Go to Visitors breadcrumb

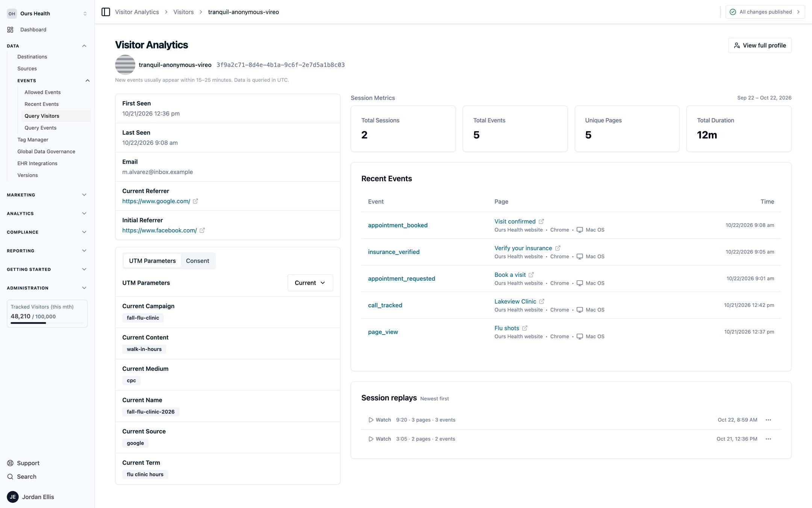(x=183, y=12)
